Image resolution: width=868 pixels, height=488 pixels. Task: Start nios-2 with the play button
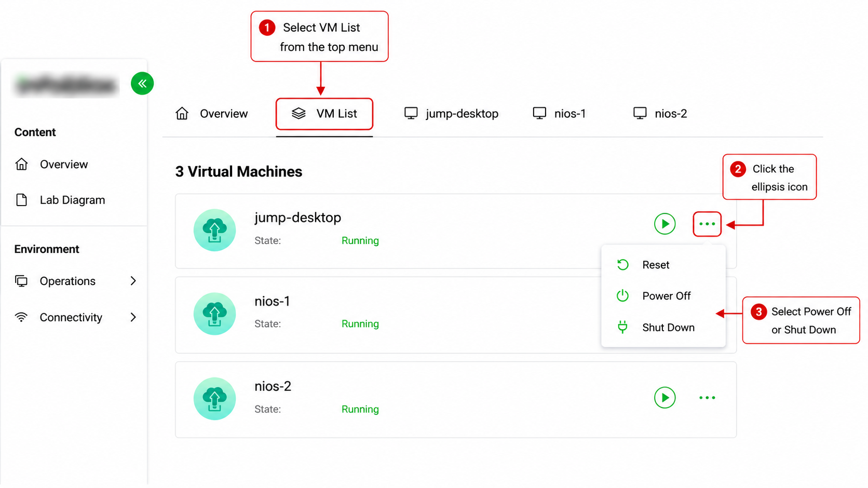[664, 398]
